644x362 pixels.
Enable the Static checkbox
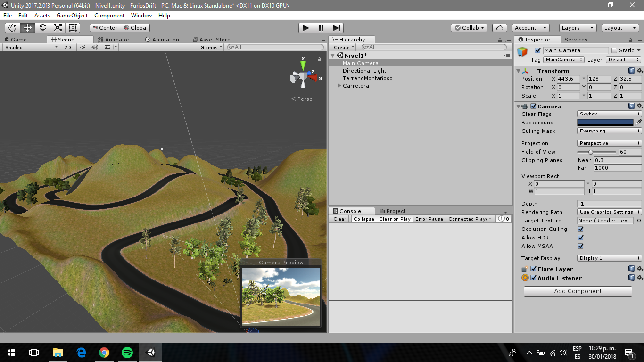[x=614, y=50]
